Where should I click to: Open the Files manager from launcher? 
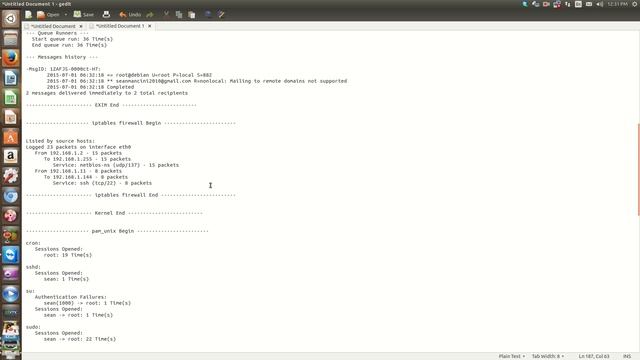pos(11,38)
